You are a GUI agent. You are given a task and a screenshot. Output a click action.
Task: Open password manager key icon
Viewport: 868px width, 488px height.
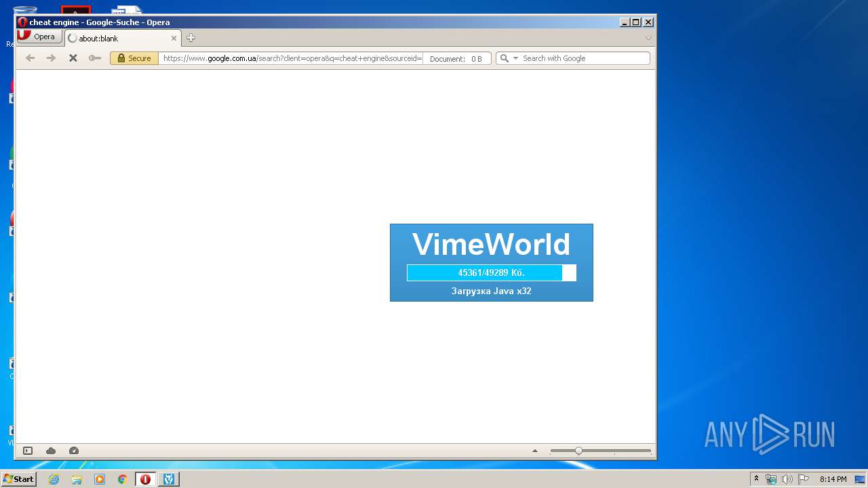coord(95,58)
